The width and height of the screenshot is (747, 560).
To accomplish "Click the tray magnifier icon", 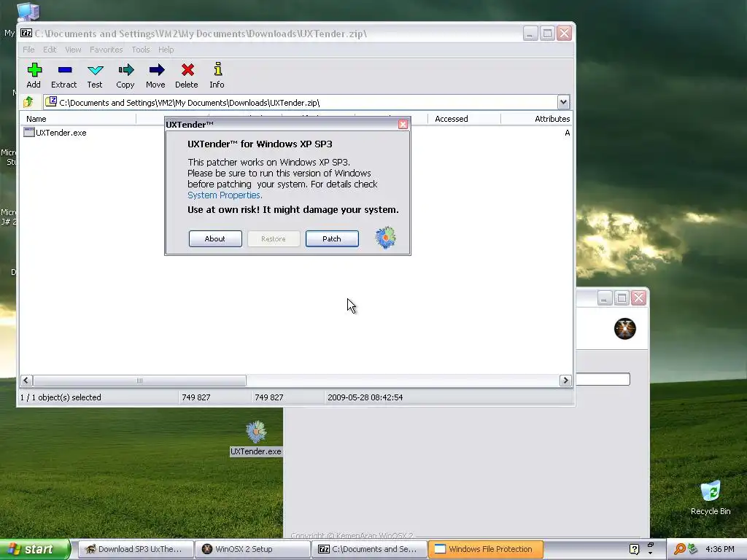I will [x=679, y=549].
